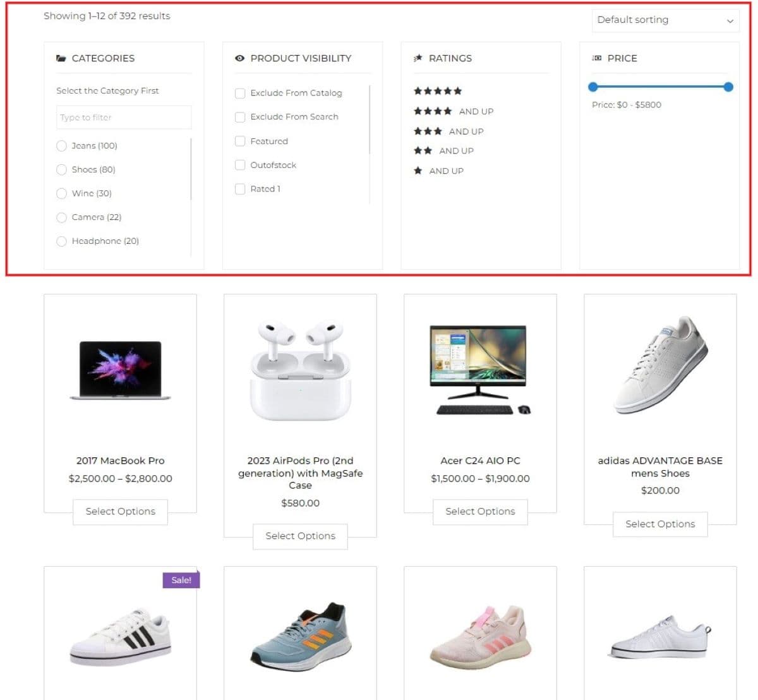Choose the Camera (22) category option
This screenshot has width=758, height=700.
tap(61, 217)
